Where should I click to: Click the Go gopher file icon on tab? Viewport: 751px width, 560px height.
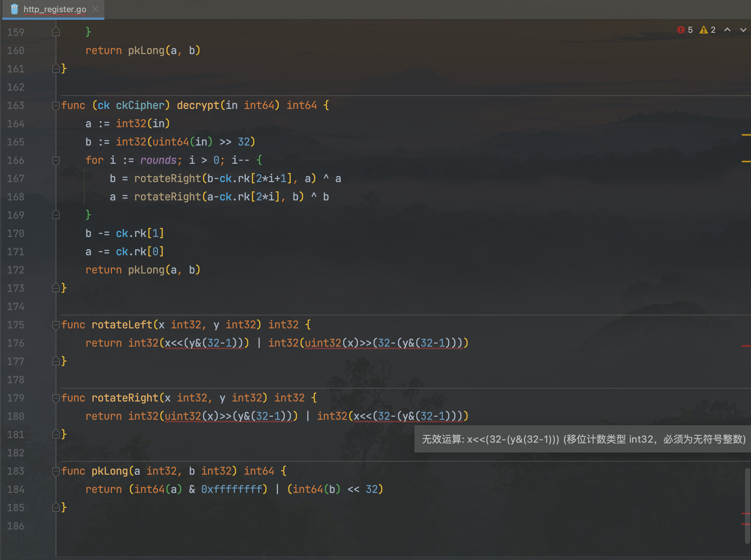click(14, 9)
